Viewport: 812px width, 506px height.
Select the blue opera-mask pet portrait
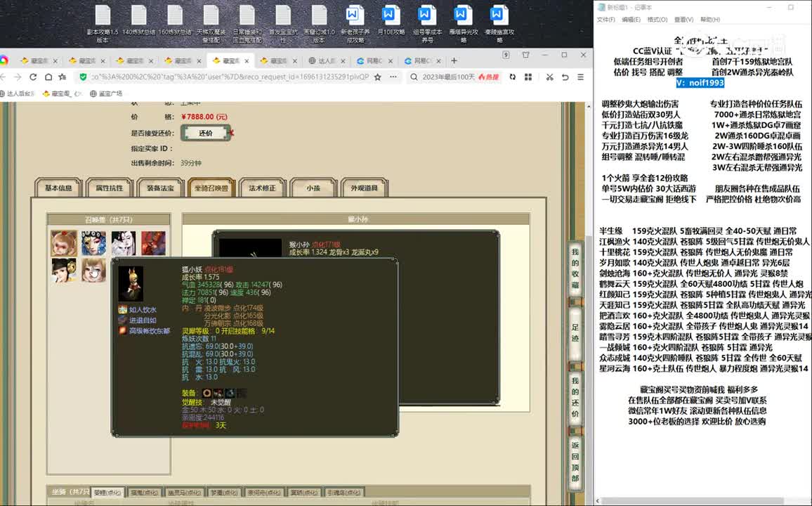click(x=93, y=243)
